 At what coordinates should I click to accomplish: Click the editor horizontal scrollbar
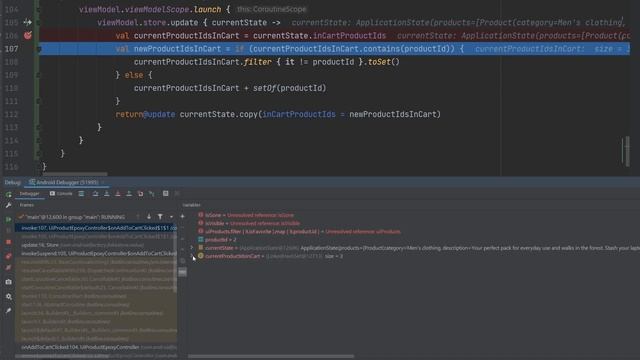click(75, 174)
